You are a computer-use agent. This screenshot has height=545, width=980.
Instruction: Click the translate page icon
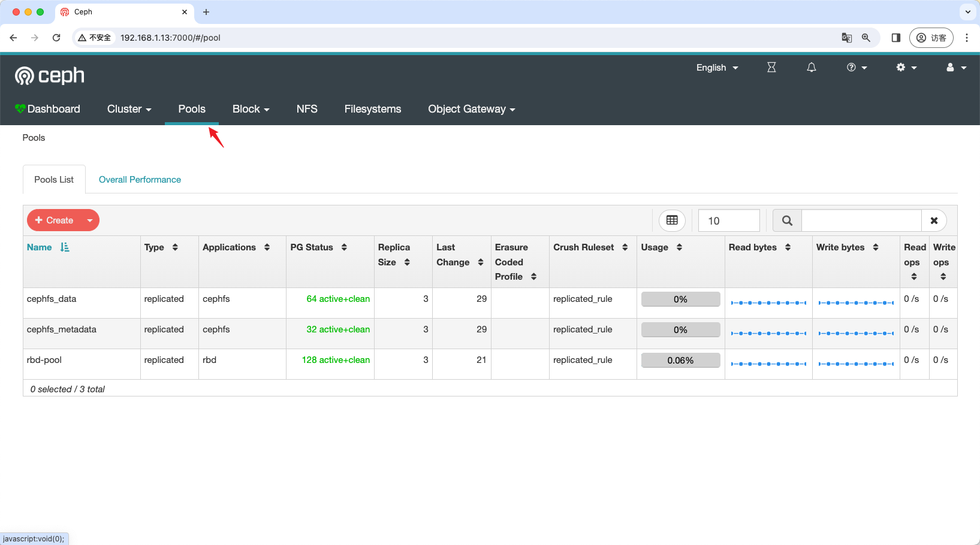pos(846,38)
